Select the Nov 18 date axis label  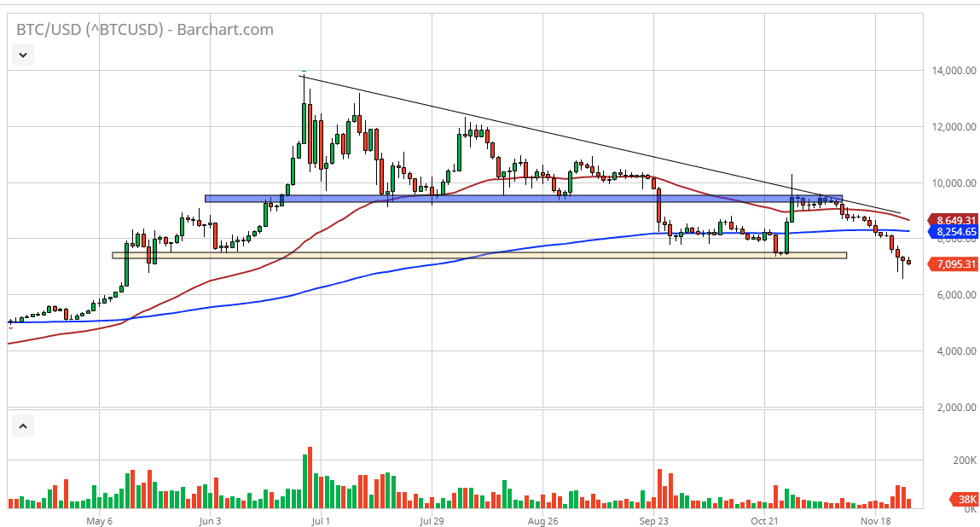click(876, 520)
